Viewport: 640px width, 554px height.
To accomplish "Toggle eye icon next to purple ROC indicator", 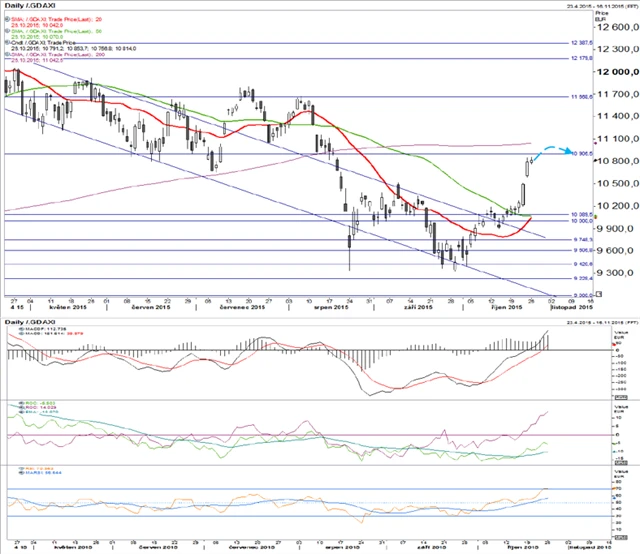I will (22, 407).
